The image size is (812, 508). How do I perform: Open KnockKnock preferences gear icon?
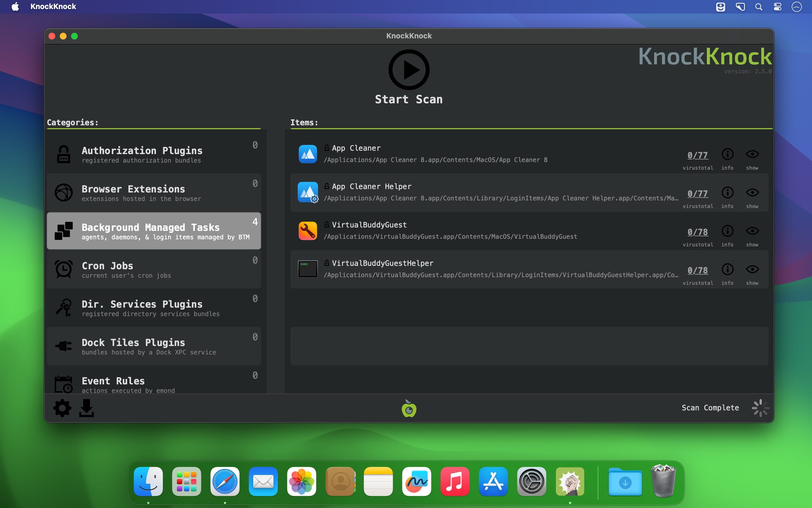(62, 408)
